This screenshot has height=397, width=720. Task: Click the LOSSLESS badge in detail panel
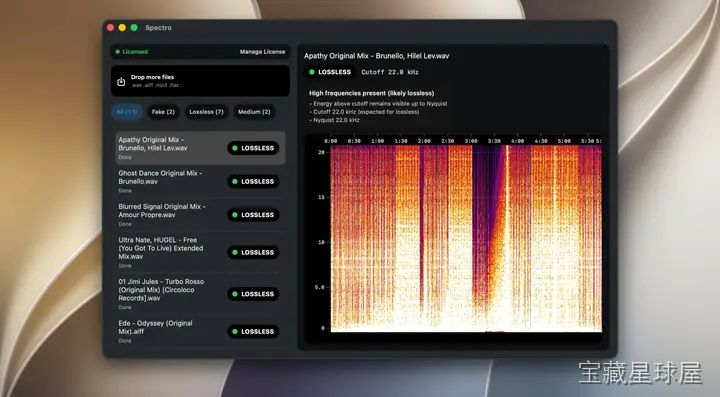tap(330, 72)
